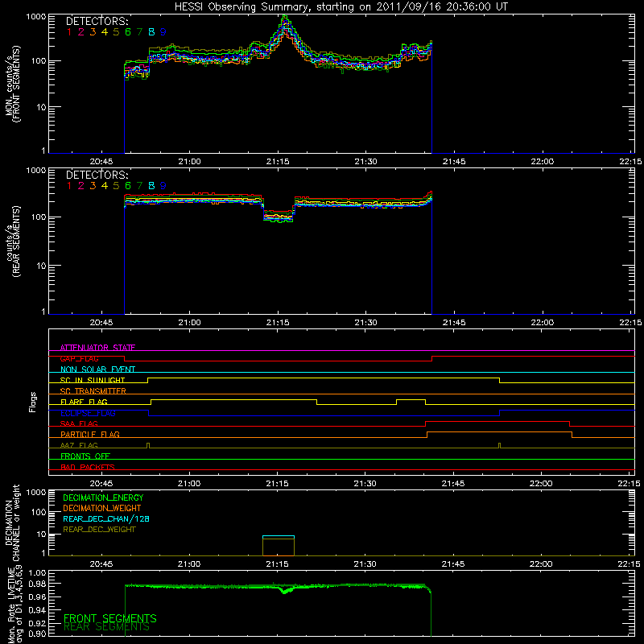This screenshot has width=644, height=644.
Task: Select magenta detector 2 in rear segments legend
Action: pos(81,186)
